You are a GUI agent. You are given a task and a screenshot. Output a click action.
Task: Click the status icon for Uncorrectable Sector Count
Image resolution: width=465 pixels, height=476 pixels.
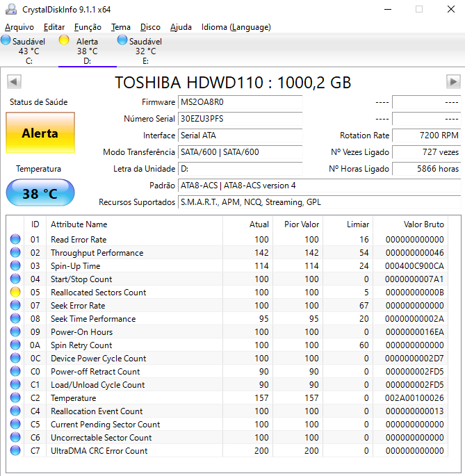(x=15, y=437)
